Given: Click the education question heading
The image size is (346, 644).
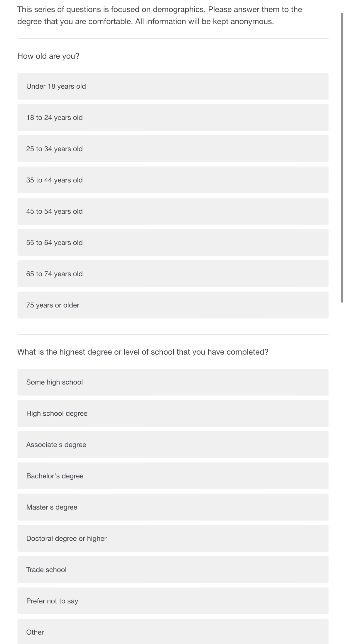Looking at the screenshot, I should pos(143,352).
